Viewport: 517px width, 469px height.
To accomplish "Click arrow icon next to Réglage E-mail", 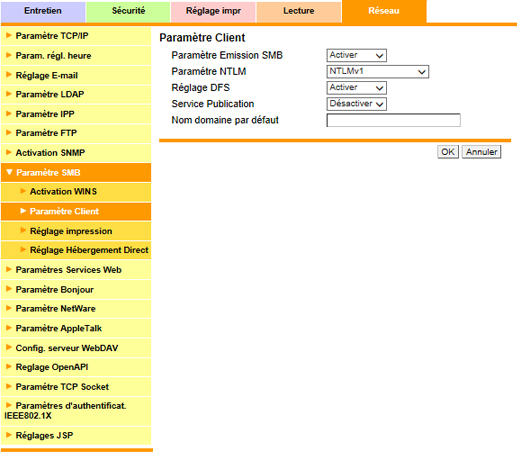I will (9, 74).
